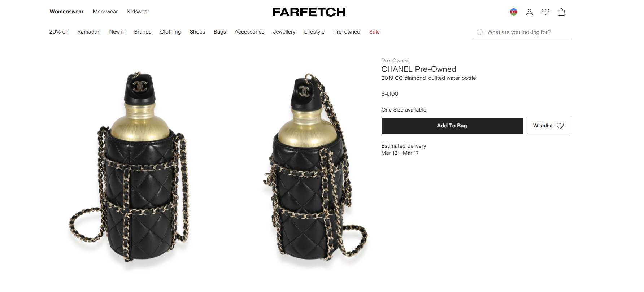Open the CHANEL Pre-Owned brand link

[419, 69]
